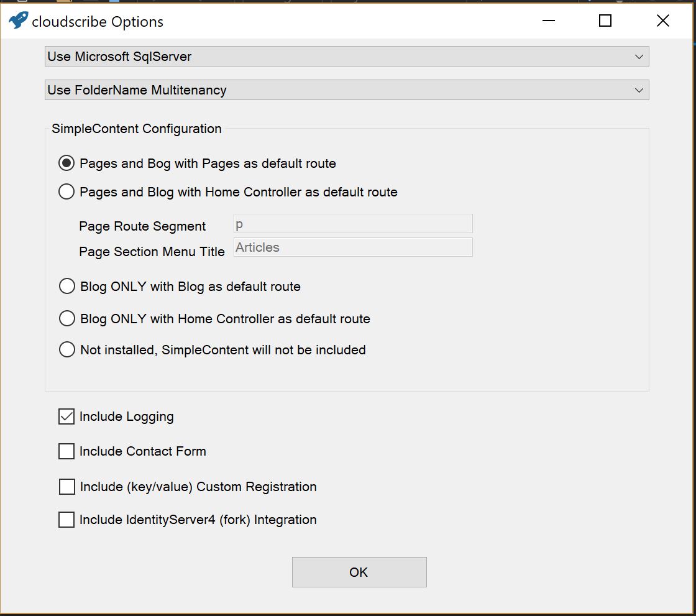Minimize the cloudscribe Options window
This screenshot has height=616, width=696.
(x=549, y=21)
